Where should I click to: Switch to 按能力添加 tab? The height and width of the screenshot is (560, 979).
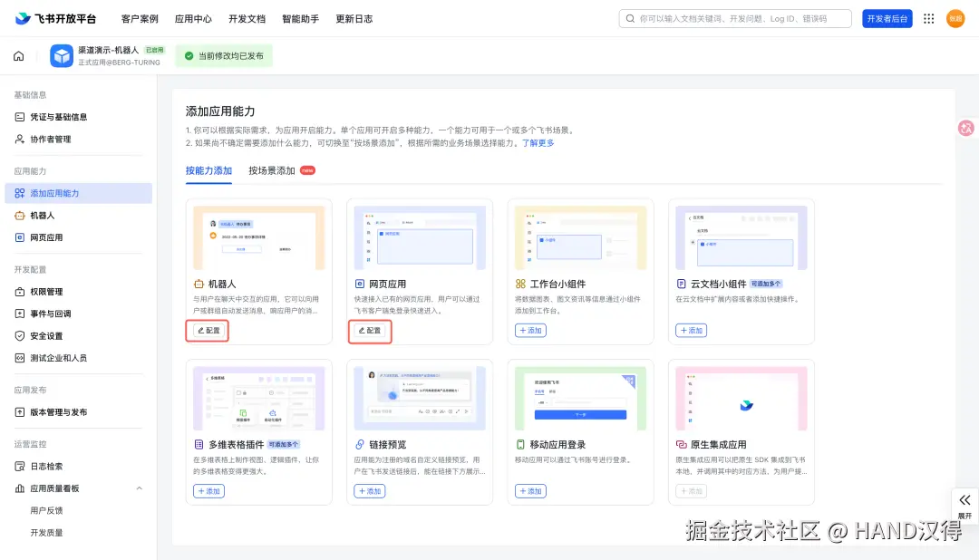[x=208, y=170]
